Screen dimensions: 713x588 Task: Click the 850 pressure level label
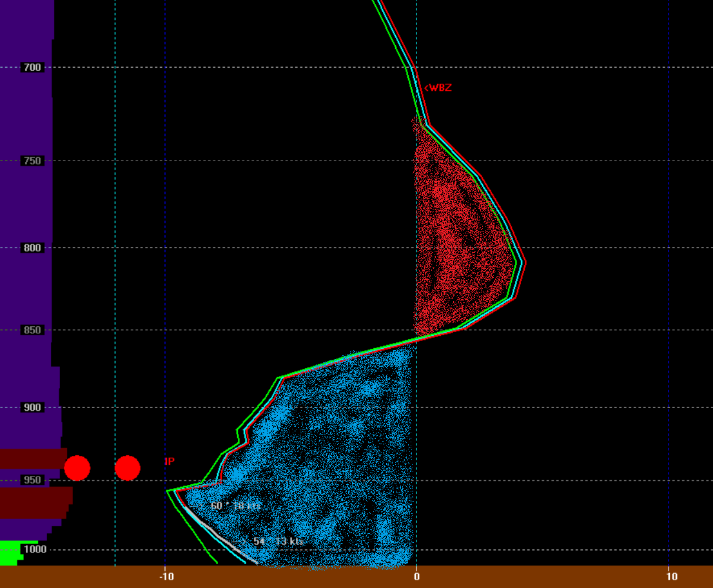click(31, 330)
